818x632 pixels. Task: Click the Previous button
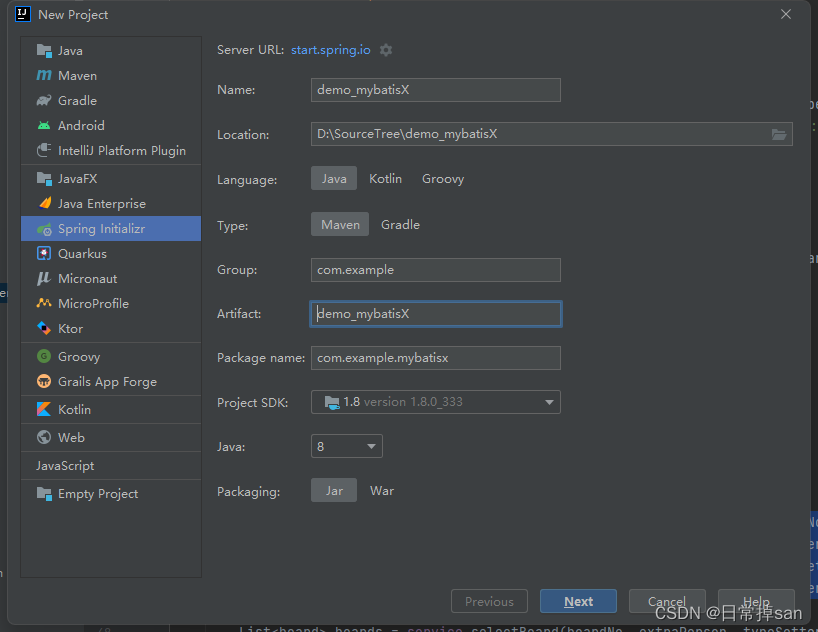[x=489, y=601]
